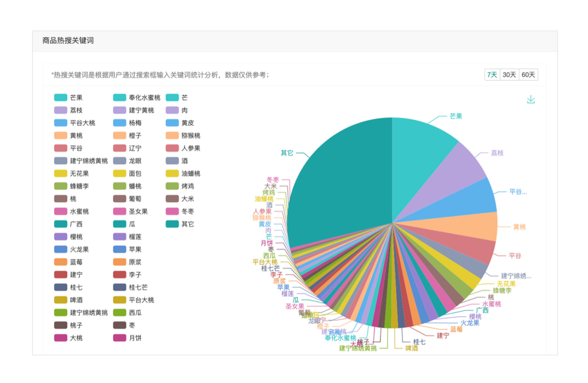Click the 奉化水蜜桃 legend marker
The width and height of the screenshot is (588, 383).
coord(120,98)
